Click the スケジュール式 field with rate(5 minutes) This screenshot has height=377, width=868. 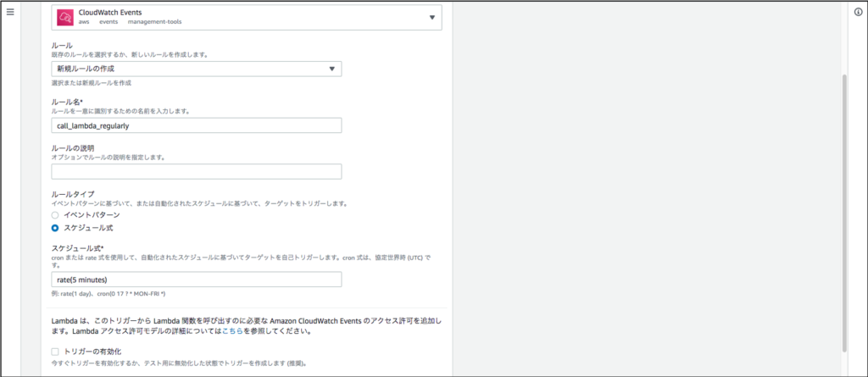pos(196,280)
